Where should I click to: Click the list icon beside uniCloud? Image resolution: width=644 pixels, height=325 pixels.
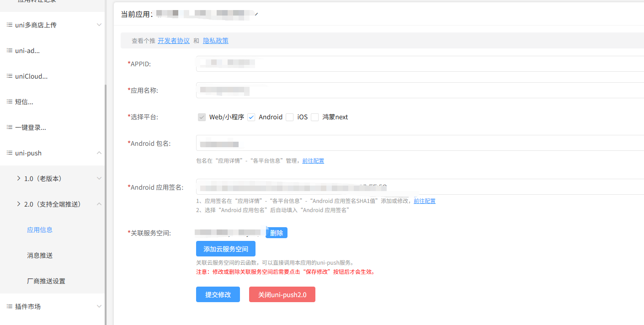point(9,76)
